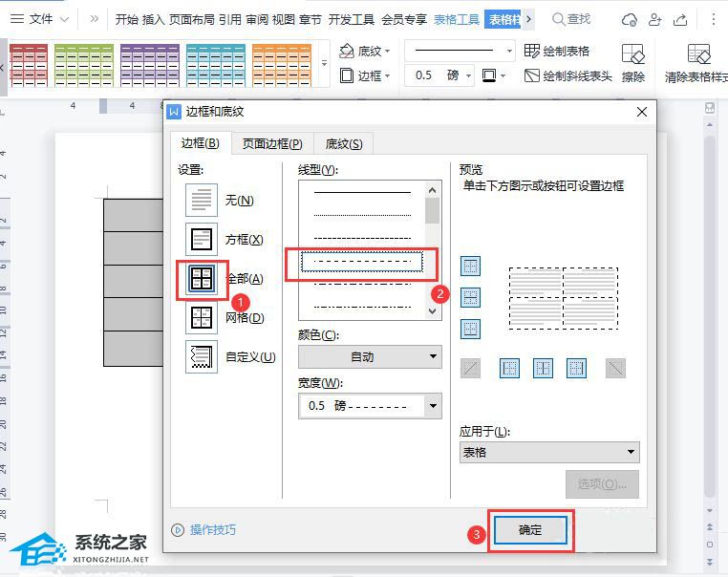Toggle the inside vertical border button
The width and height of the screenshot is (728, 577).
coord(543,369)
